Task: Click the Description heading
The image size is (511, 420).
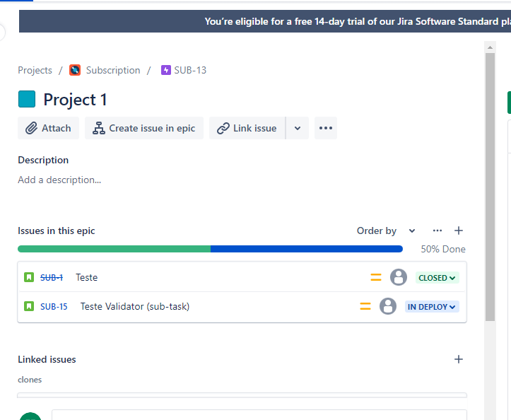Action: pos(43,160)
